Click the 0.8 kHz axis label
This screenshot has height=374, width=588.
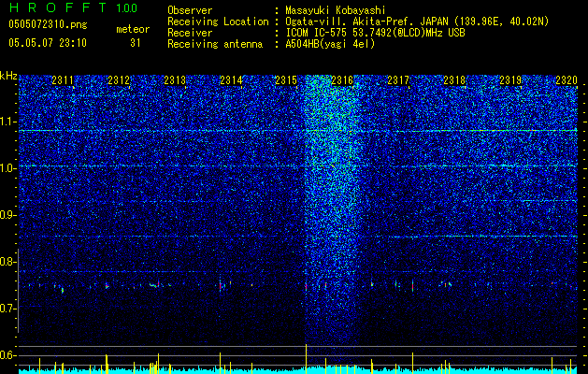(8, 262)
